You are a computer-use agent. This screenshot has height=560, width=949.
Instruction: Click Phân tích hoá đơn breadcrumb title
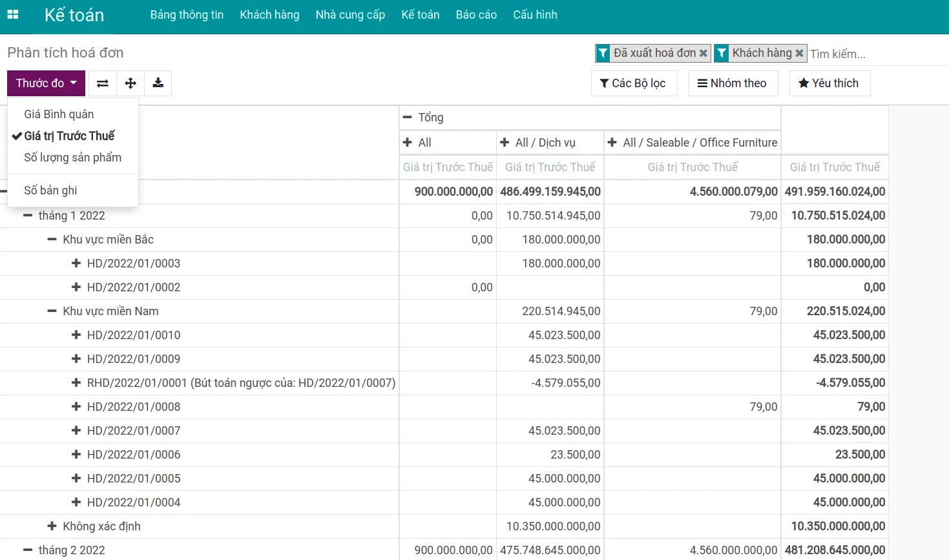(x=65, y=53)
